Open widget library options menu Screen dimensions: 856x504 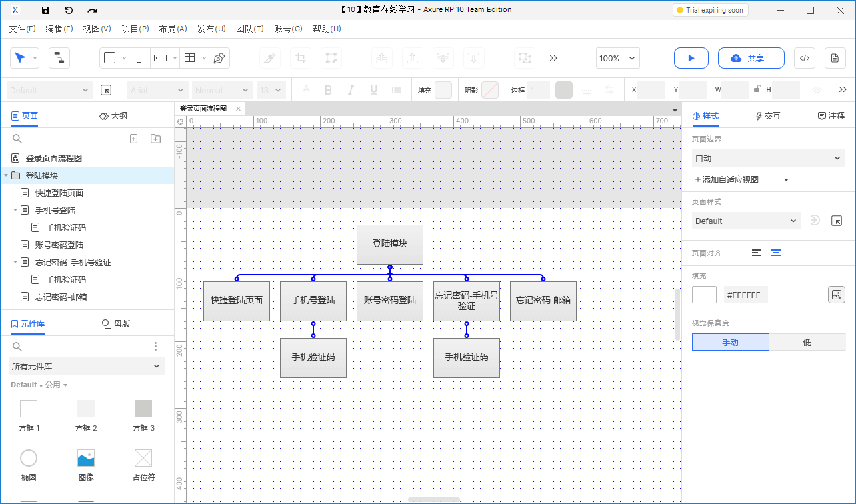point(155,347)
